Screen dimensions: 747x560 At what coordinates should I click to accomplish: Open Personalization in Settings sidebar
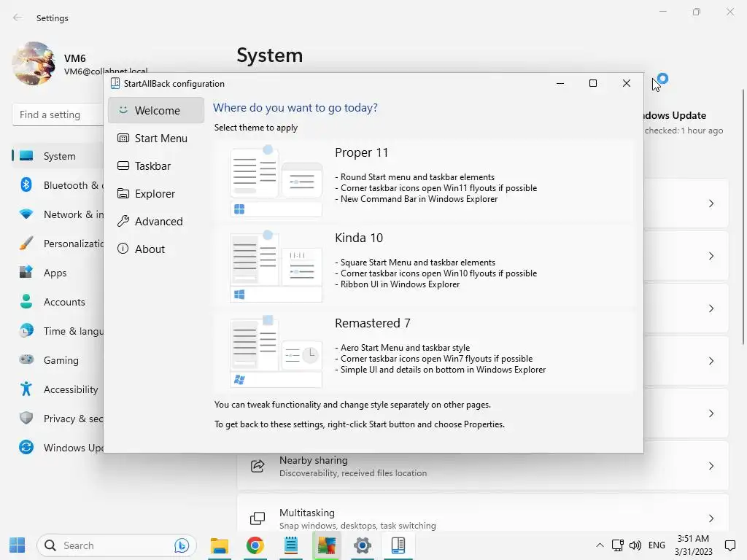point(58,244)
